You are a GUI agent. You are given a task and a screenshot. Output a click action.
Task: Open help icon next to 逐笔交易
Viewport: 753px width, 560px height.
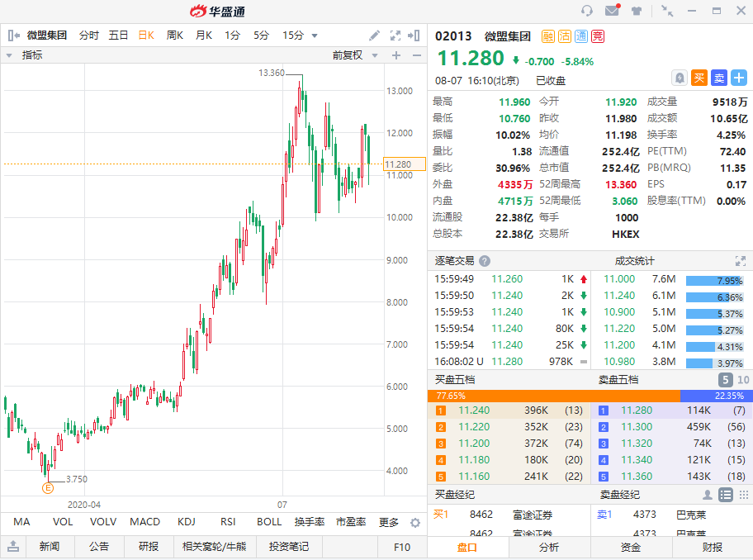point(485,261)
